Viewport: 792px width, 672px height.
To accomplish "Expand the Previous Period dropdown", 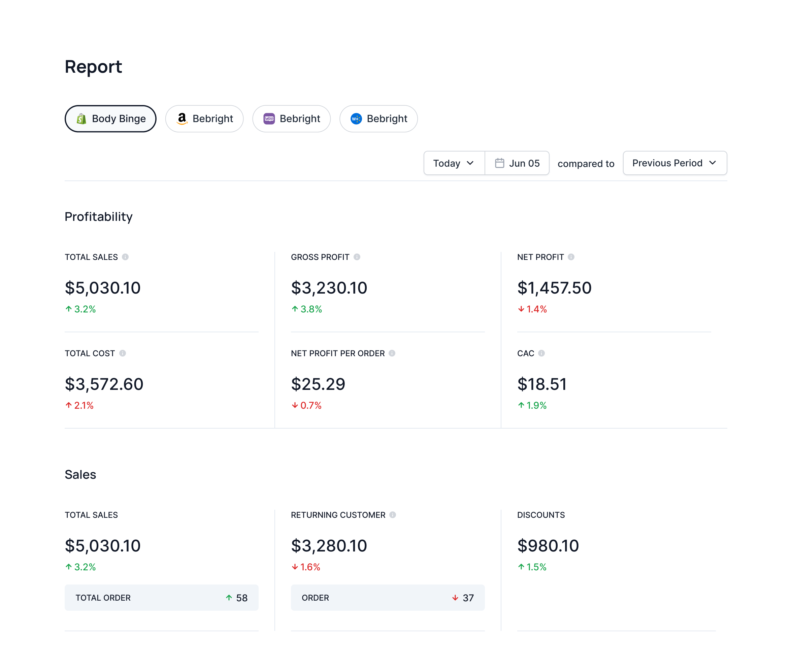I will (674, 163).
